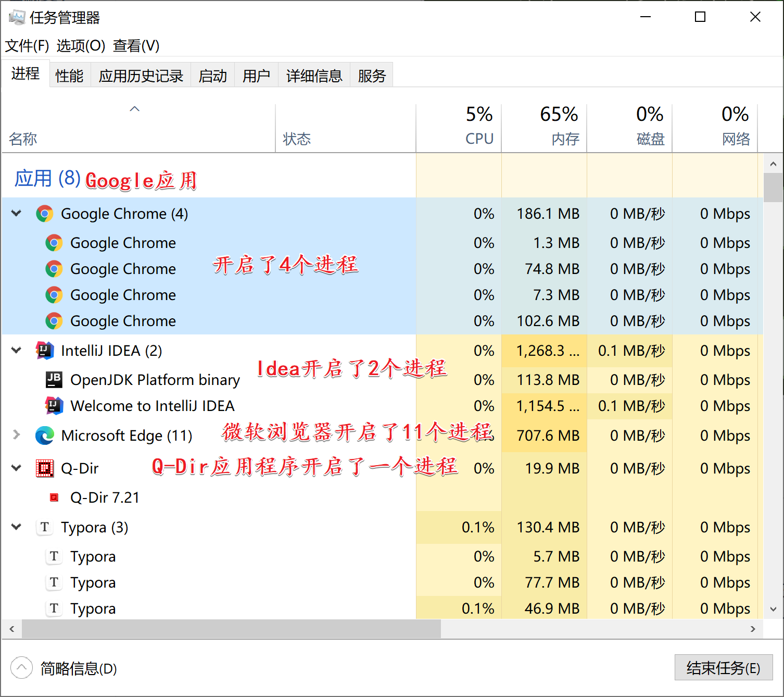Image resolution: width=784 pixels, height=697 pixels.
Task: Sort by the 状态 column header
Action: 346,129
